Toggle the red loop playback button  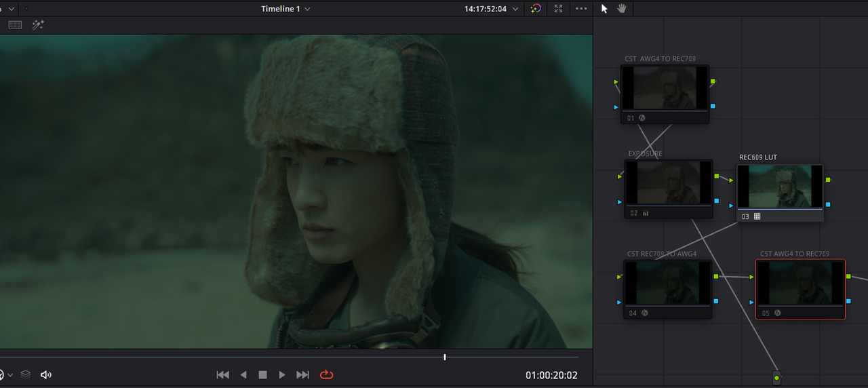[x=326, y=374]
